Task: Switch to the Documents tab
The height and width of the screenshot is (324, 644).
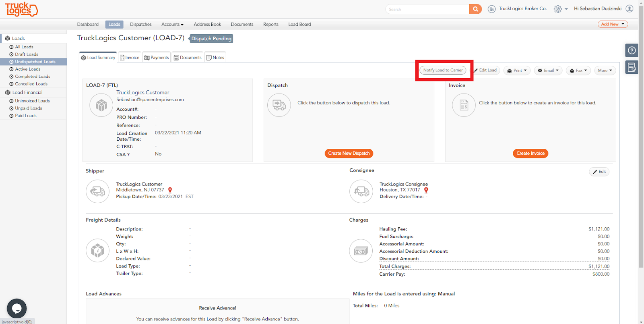Action: pyautogui.click(x=188, y=58)
